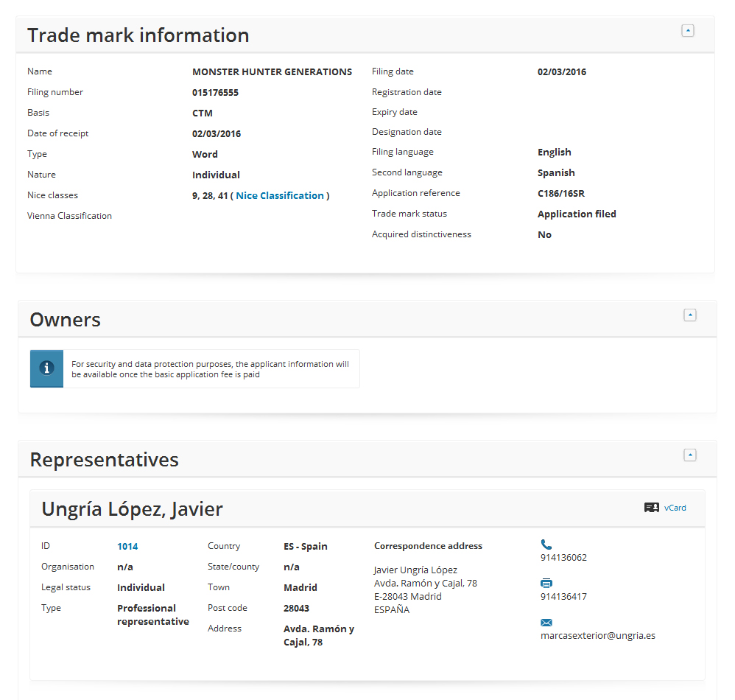Click the Ungría López, Javier name header
The height and width of the screenshot is (700, 735).
pyautogui.click(x=132, y=509)
